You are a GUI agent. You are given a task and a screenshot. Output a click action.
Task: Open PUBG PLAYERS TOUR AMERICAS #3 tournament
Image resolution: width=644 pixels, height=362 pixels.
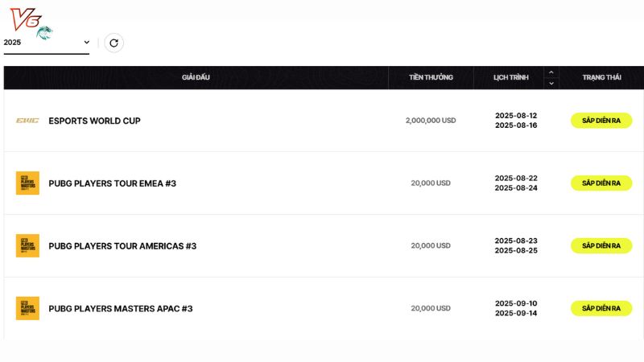pos(122,246)
